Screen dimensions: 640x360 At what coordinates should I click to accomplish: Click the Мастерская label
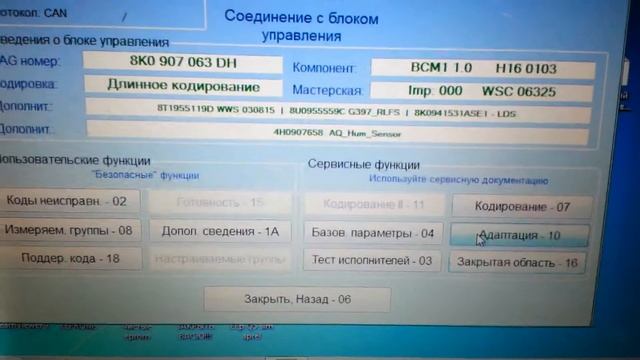pos(327,90)
